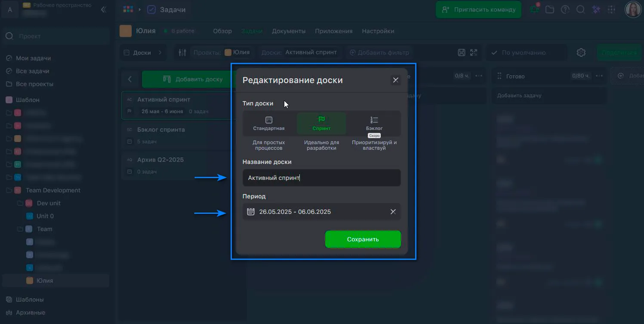Open the Доски dropdown chevron
The width and height of the screenshot is (644, 324).
pos(160,52)
